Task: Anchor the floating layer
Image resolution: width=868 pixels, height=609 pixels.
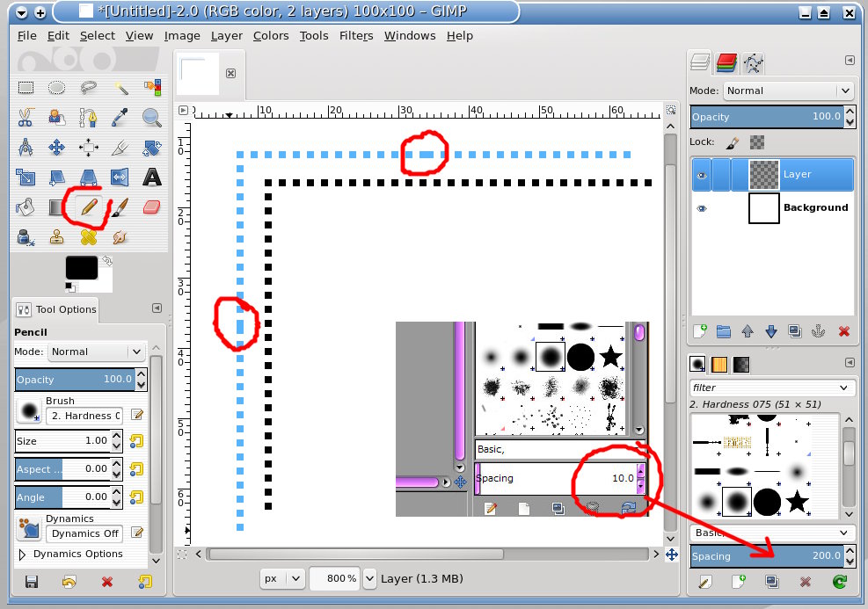Action: (x=818, y=331)
